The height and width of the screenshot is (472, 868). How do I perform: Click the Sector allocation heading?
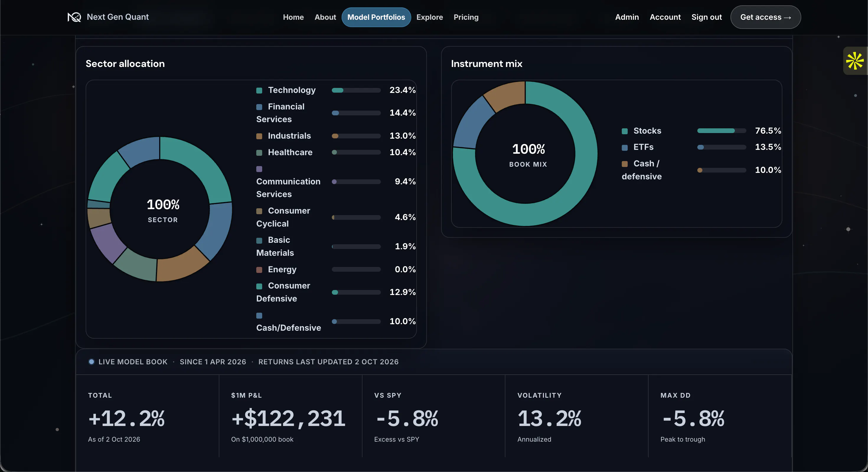coord(125,64)
